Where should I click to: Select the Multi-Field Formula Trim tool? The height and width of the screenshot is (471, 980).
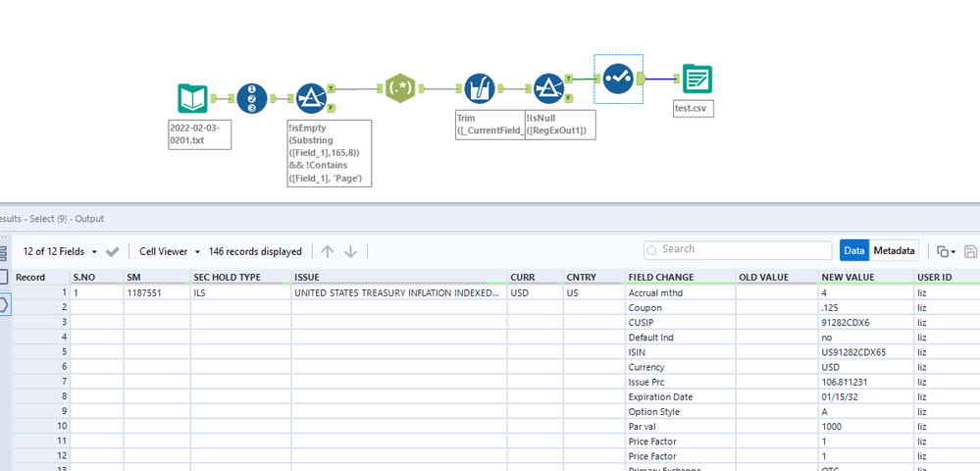[x=479, y=89]
